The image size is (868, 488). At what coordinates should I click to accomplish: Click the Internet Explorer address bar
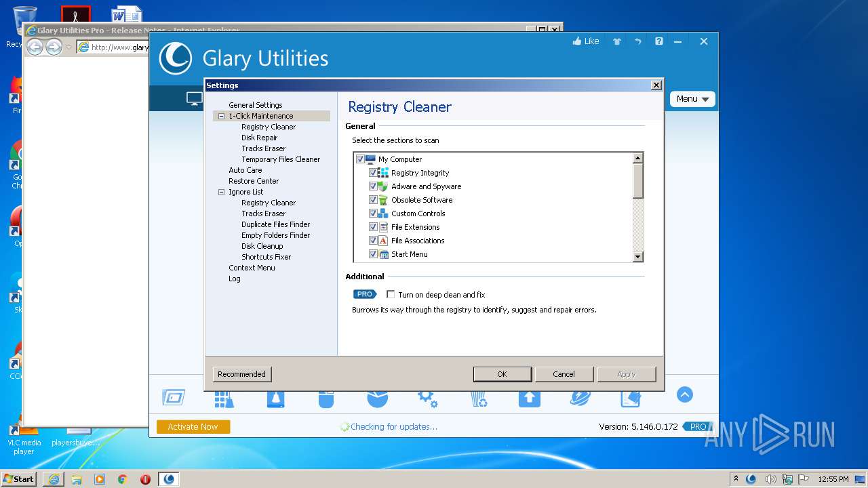113,47
